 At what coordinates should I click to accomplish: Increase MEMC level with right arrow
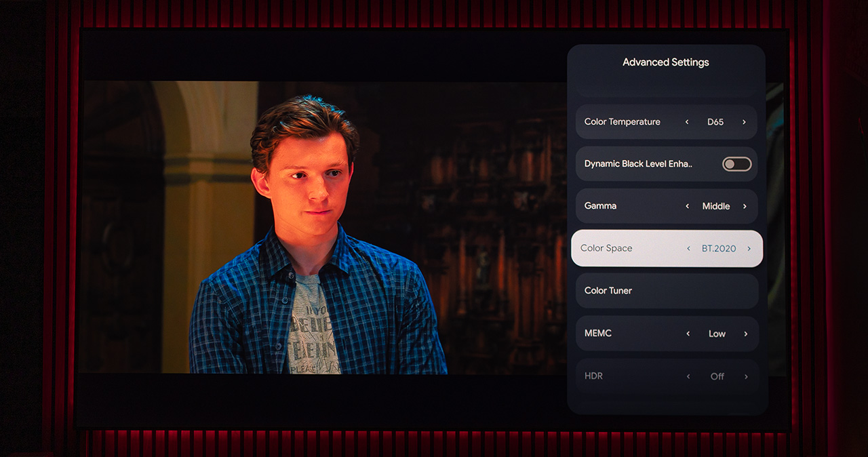tap(745, 334)
